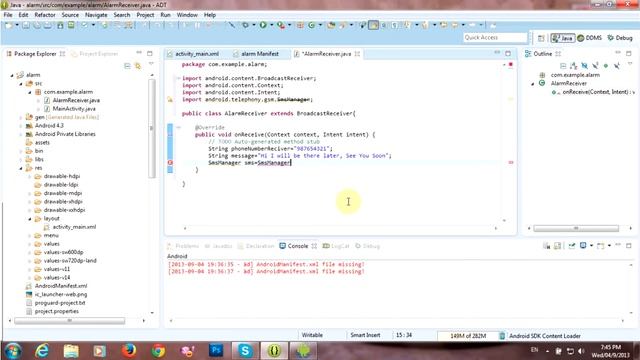Click the error marker in editor gutter

pos(170,162)
